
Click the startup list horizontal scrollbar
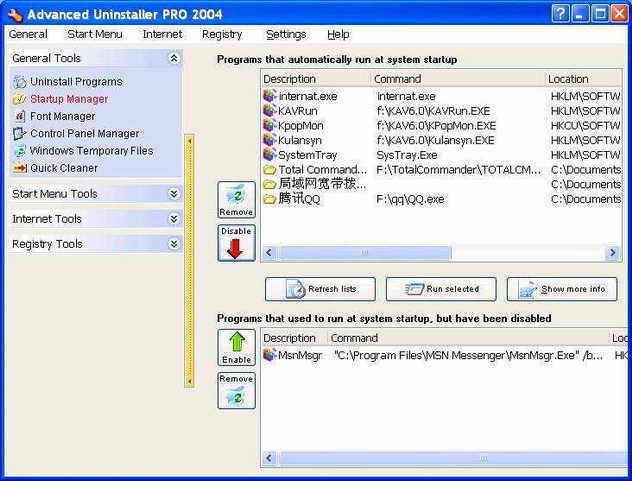point(440,254)
